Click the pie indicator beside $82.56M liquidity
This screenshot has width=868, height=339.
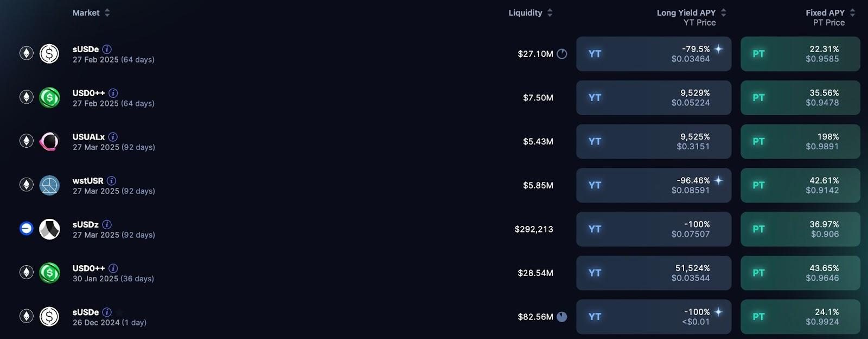562,317
